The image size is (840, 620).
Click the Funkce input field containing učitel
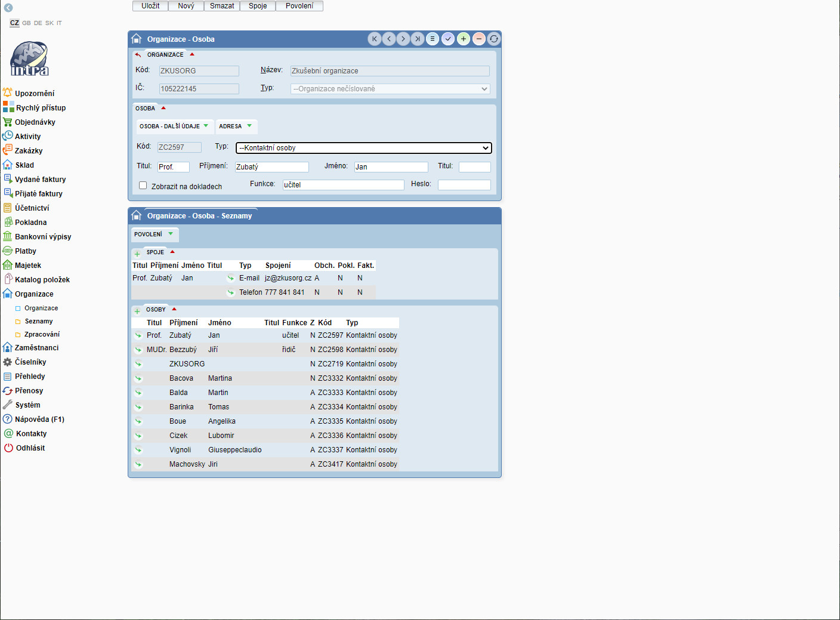pos(343,185)
